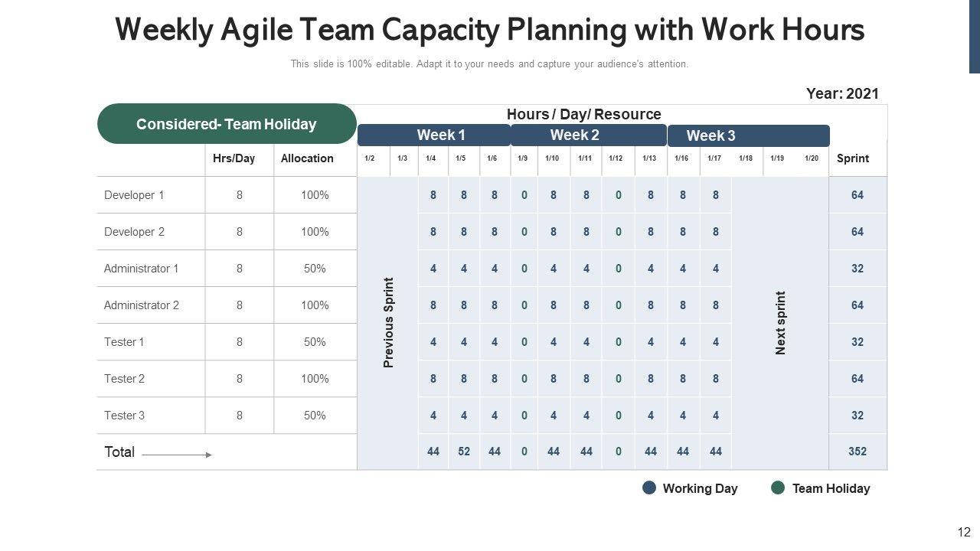Click the blue Working Day legend dot
Viewport: 980px width, 551px height.
tap(649, 488)
